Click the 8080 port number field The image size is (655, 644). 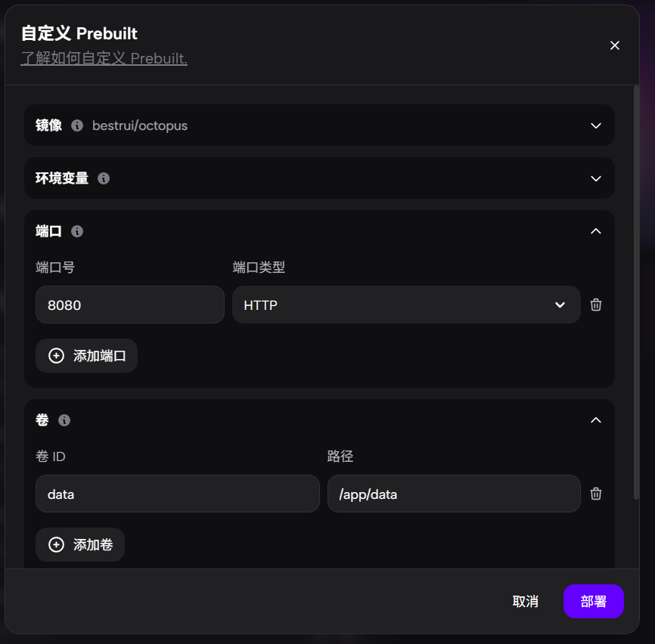click(x=130, y=305)
